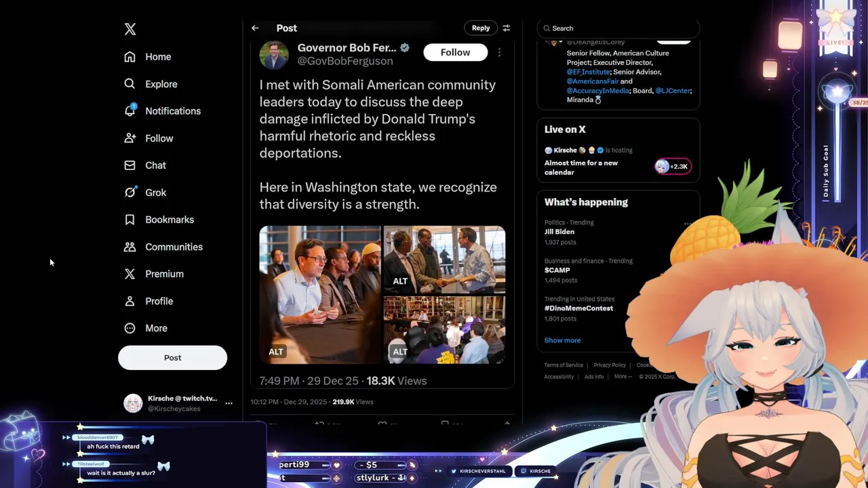
Task: Open the Privacy Policy link
Action: click(x=610, y=365)
